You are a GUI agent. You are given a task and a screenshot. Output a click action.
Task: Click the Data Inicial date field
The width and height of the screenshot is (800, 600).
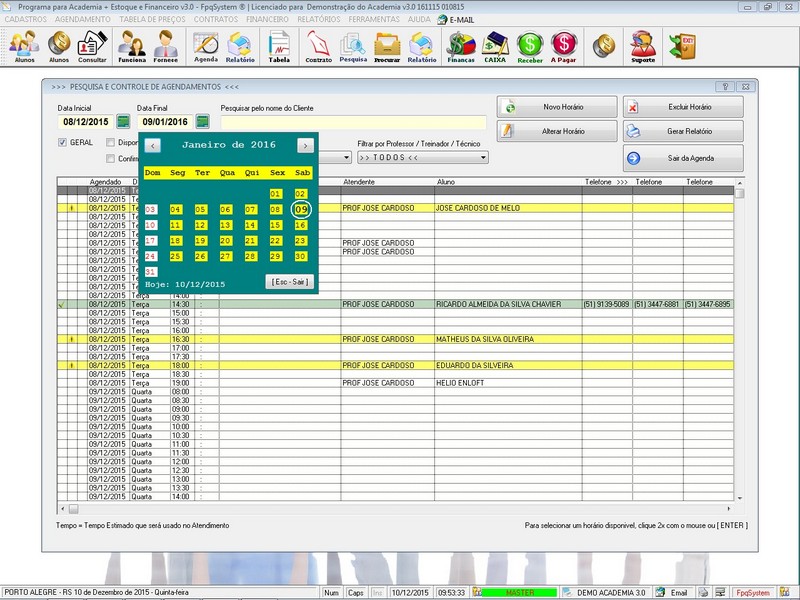(86, 121)
